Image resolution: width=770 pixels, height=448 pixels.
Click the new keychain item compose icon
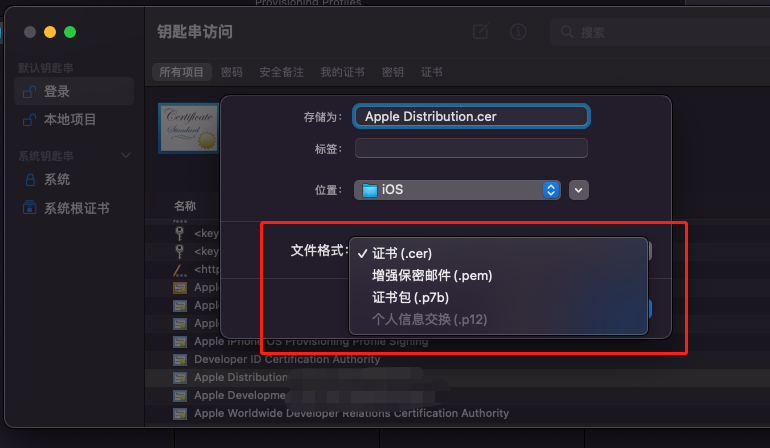click(x=480, y=32)
